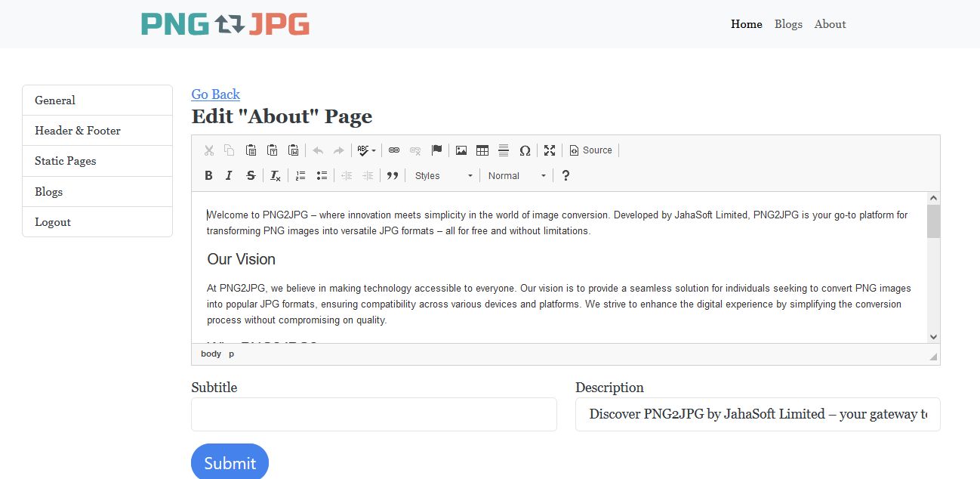The height and width of the screenshot is (479, 980).
Task: Submit the About page form
Action: pyautogui.click(x=230, y=462)
